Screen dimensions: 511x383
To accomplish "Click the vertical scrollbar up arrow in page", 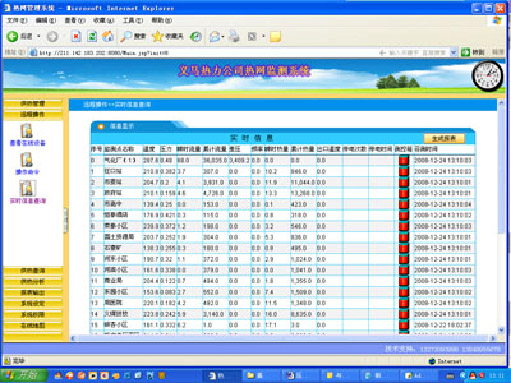I will coord(501,103).
